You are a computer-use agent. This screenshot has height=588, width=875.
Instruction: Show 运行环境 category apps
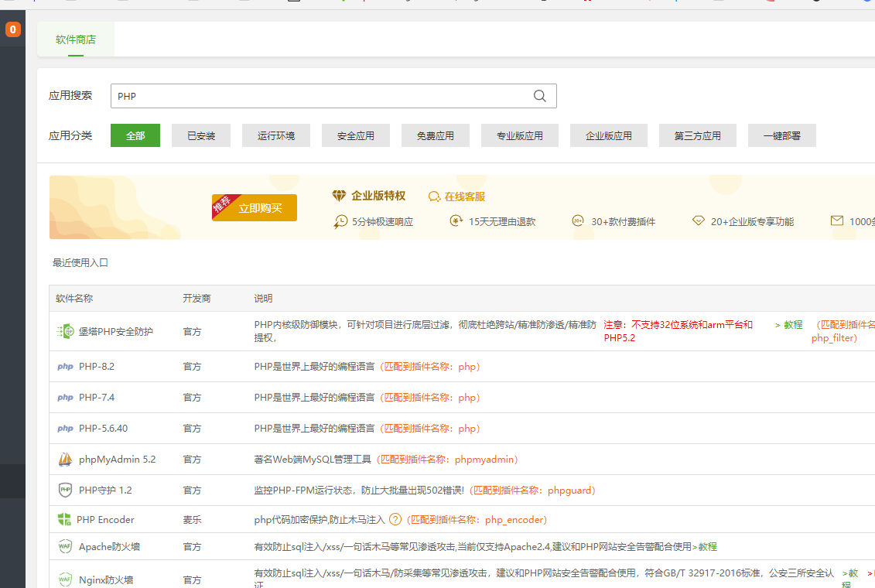(276, 135)
